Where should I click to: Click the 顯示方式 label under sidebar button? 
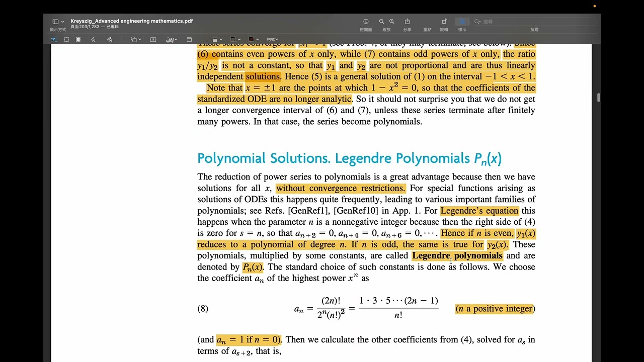58,30
